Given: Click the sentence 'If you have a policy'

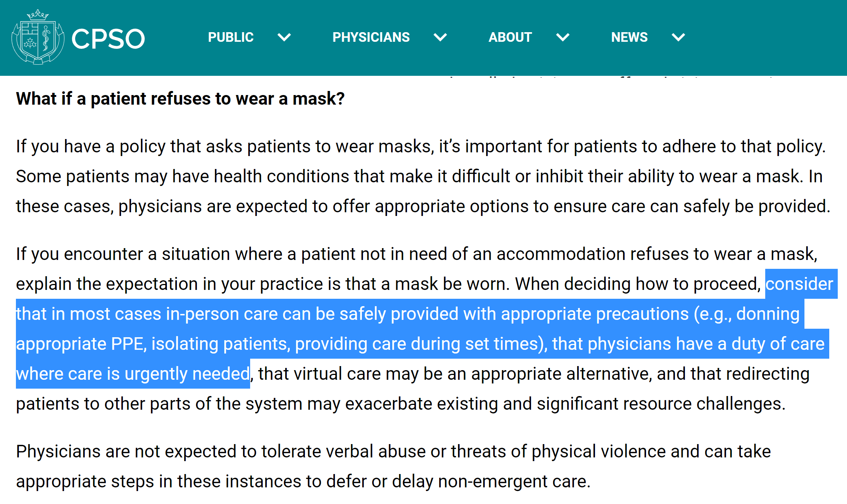Looking at the screenshot, I should pyautogui.click(x=421, y=146).
